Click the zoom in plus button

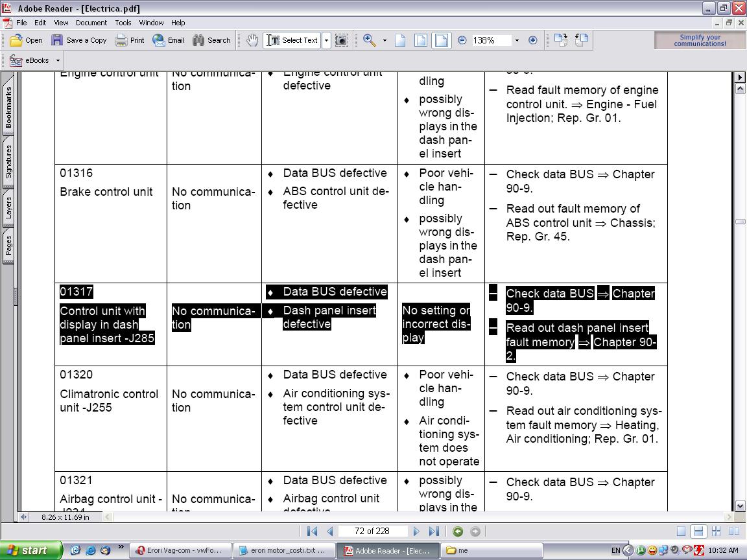pos(533,40)
